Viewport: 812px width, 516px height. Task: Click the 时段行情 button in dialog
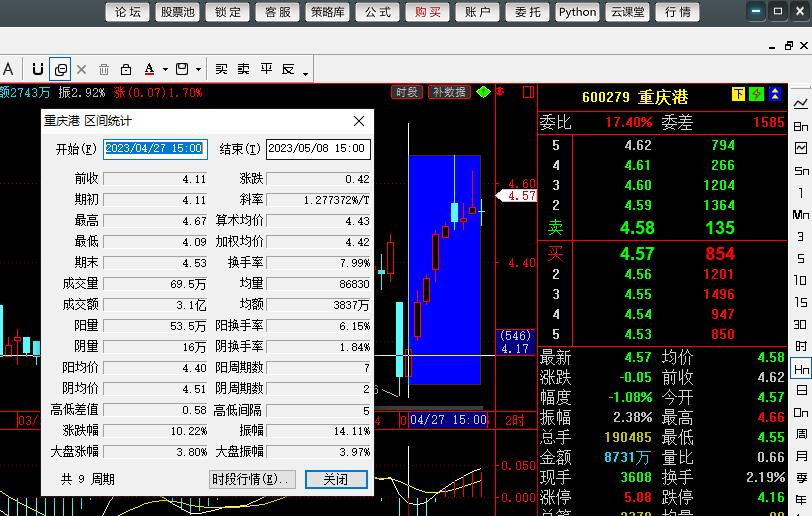[x=252, y=479]
